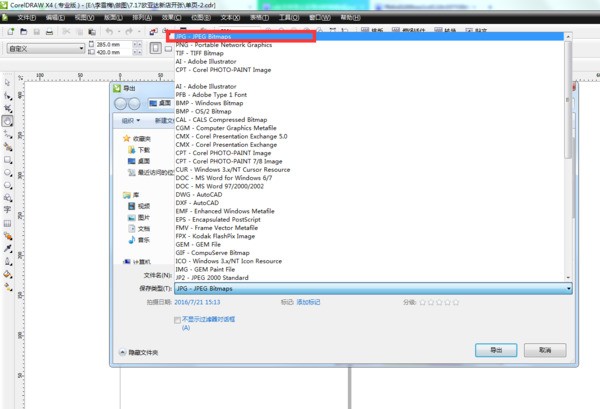Select the Pick tool in the toolbox
Viewport: 600px width, 409px height.
point(7,82)
